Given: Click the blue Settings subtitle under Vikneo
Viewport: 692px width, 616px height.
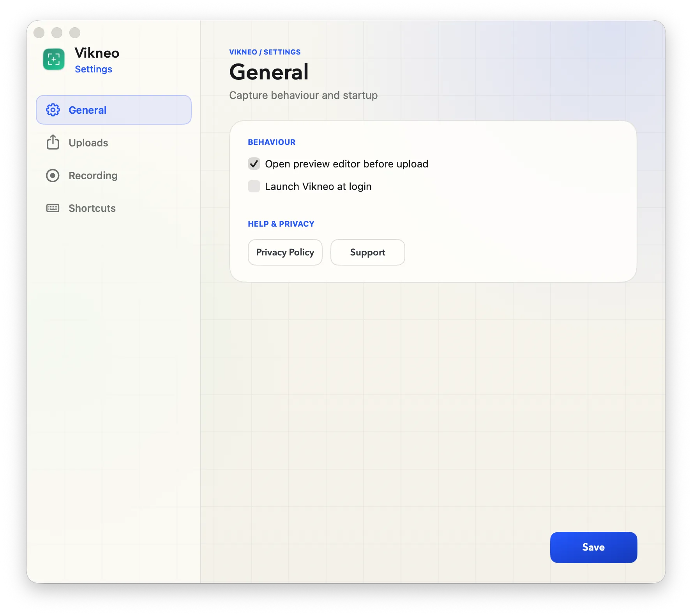Looking at the screenshot, I should point(94,69).
